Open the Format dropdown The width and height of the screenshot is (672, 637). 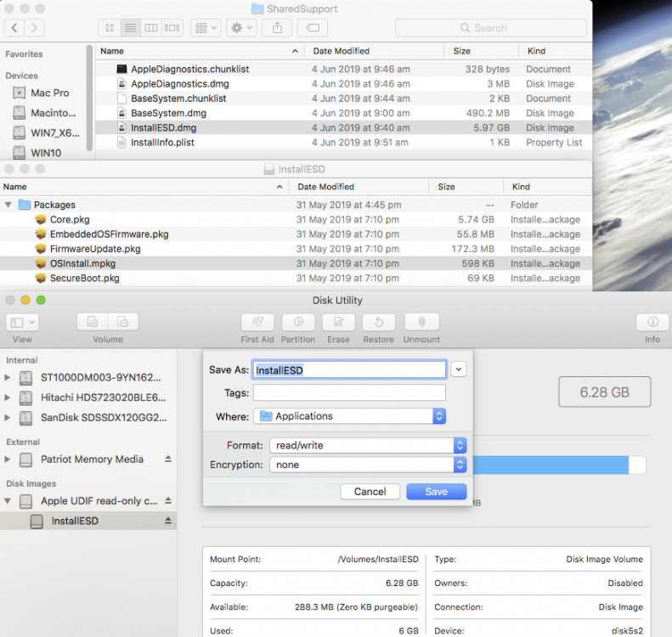368,446
